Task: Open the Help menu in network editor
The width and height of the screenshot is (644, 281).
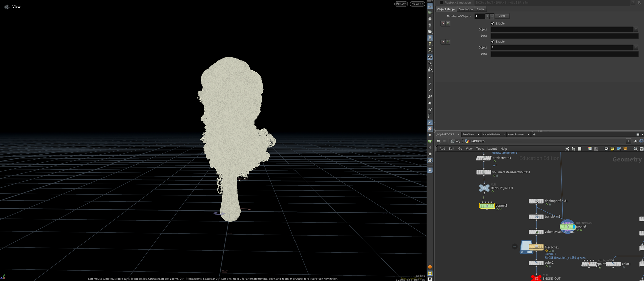Action: click(504, 149)
